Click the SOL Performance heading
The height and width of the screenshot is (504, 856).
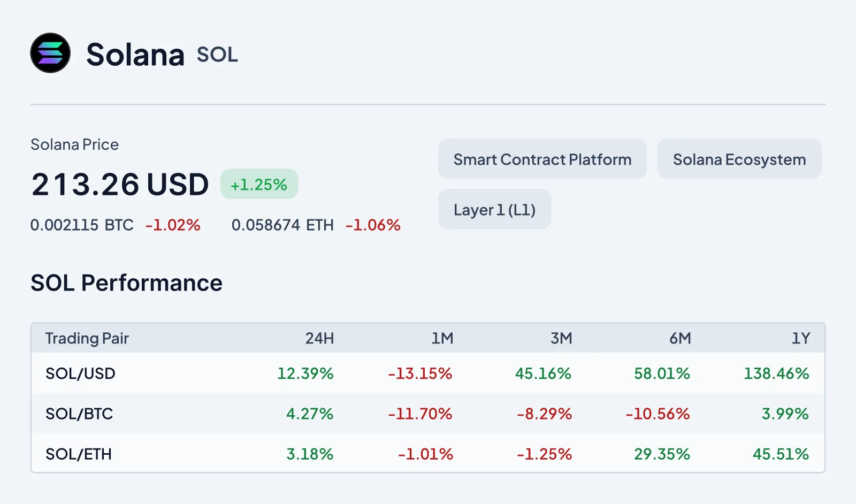click(x=126, y=283)
